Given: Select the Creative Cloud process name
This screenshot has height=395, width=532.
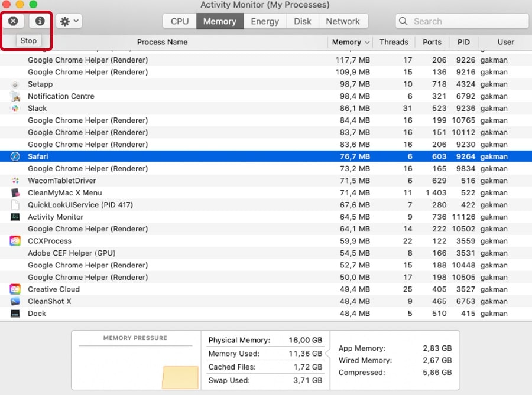Looking at the screenshot, I should point(54,289).
